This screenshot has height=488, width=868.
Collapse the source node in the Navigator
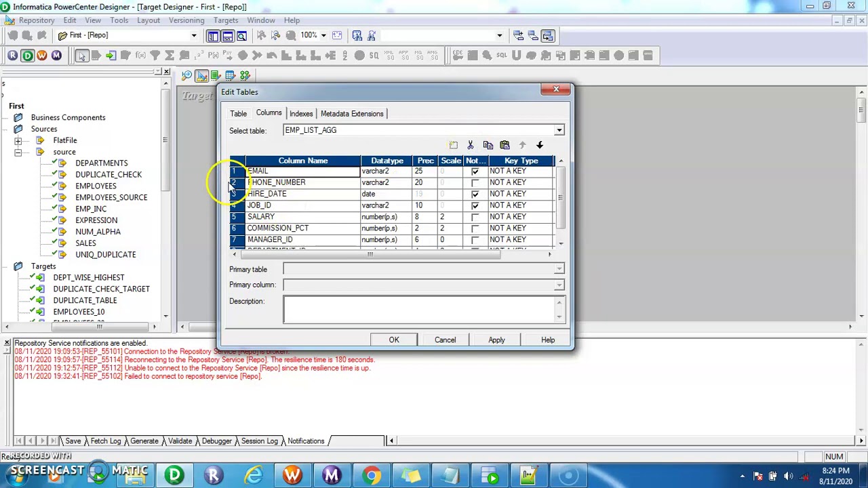tap(18, 152)
